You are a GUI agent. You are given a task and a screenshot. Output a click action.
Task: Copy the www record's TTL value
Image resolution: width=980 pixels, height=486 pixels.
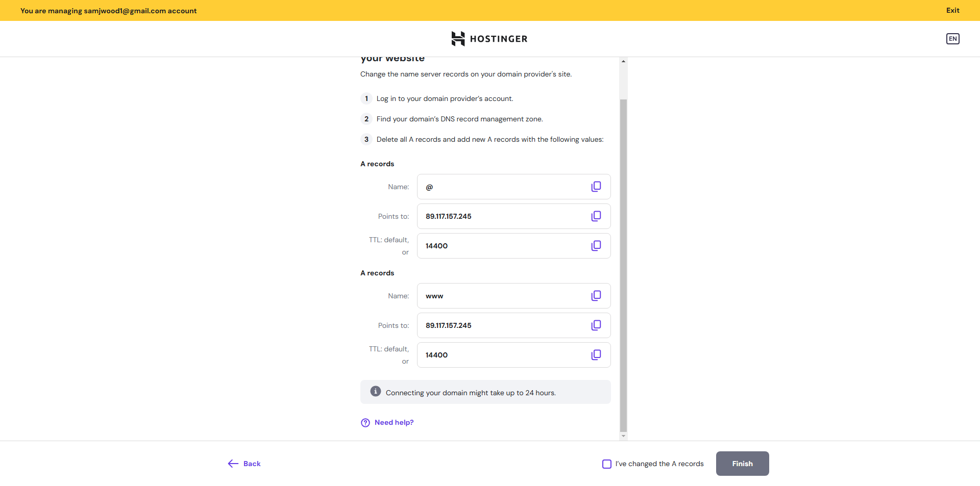point(596,355)
